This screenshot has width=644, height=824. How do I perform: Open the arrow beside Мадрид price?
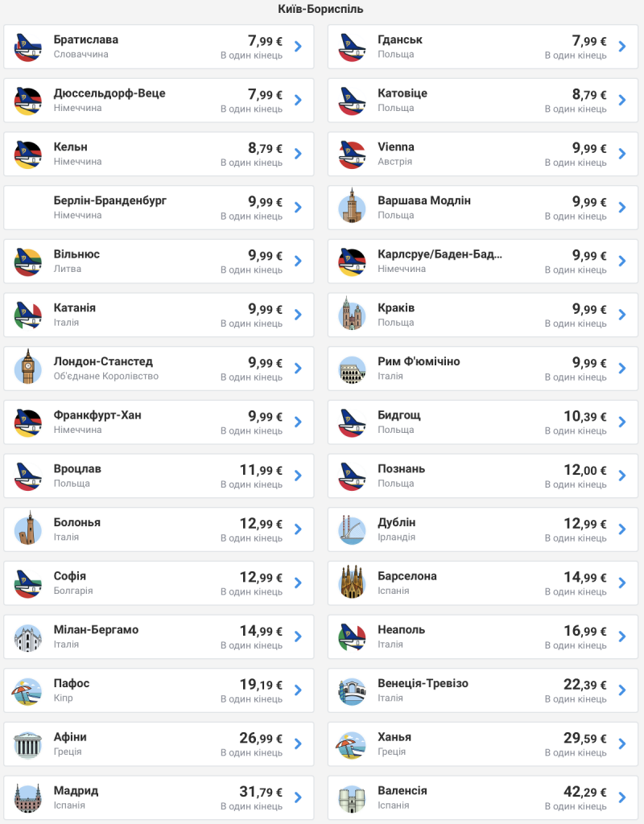298,797
